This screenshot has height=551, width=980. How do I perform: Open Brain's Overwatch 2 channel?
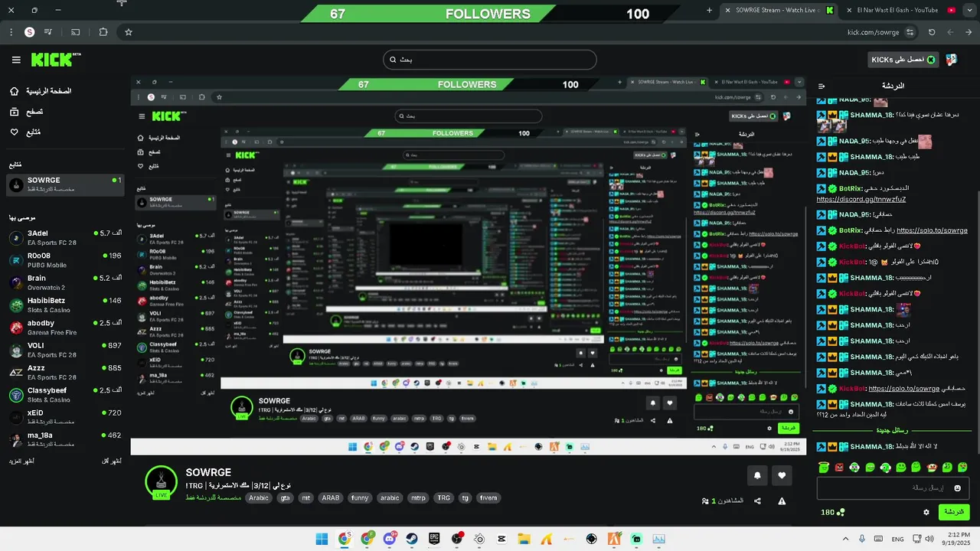[x=65, y=282]
